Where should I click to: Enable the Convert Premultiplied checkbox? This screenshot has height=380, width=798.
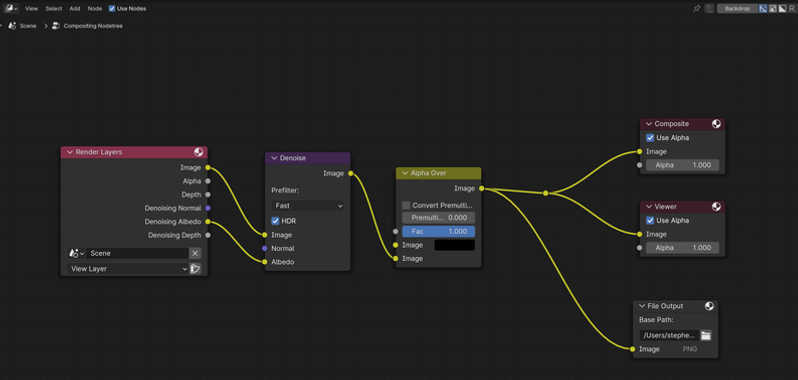[406, 206]
